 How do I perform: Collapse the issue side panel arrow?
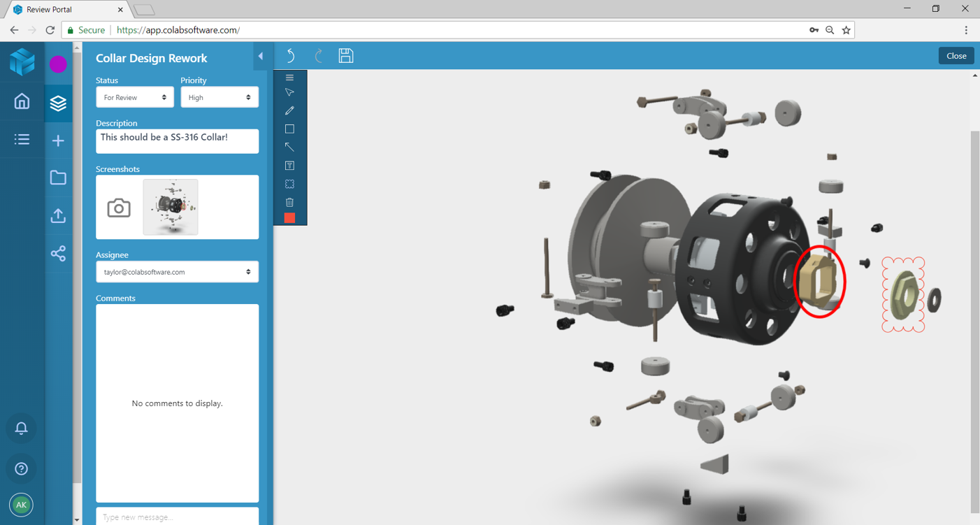click(261, 57)
